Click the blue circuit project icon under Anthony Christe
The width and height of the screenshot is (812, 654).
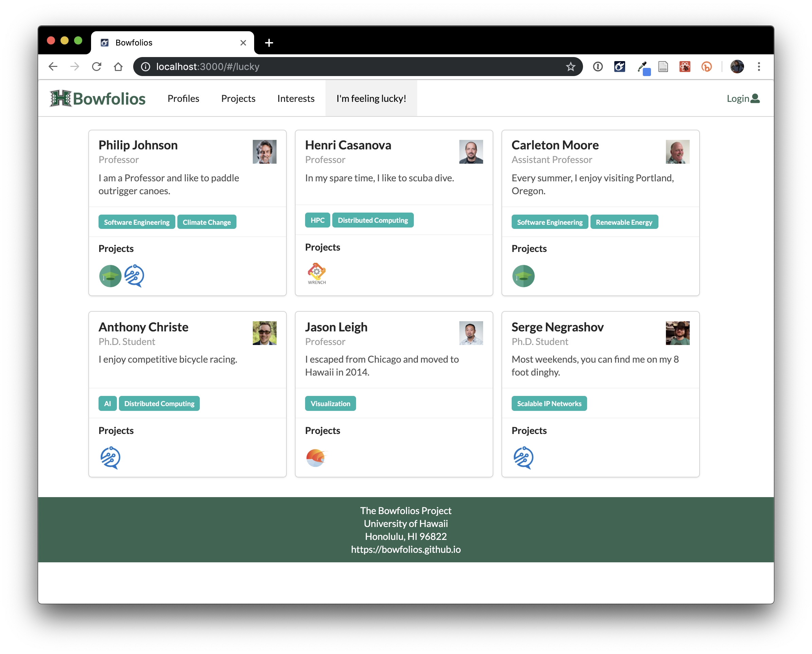click(110, 458)
